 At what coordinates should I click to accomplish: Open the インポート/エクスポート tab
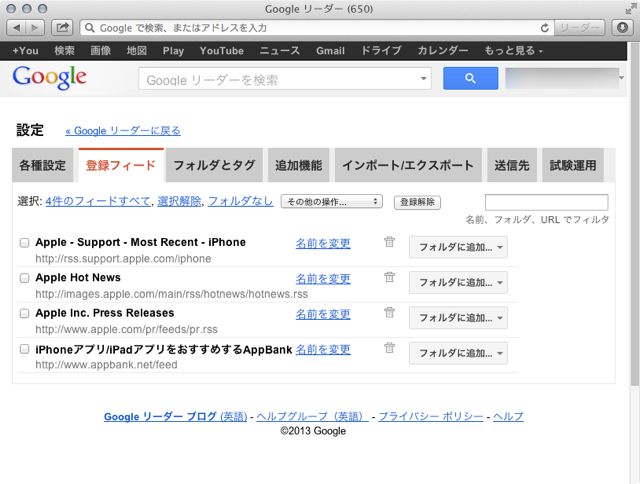[408, 165]
